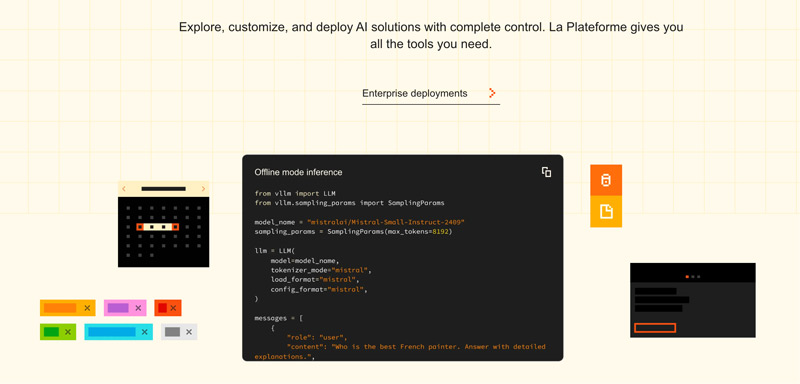
Task: Click the orange arrow beside Enterprise deployments
Action: click(492, 93)
